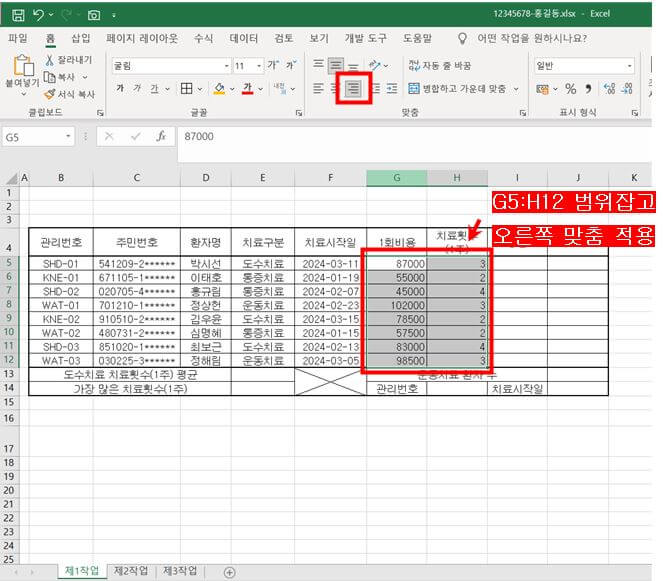Viewport: 663px width, 581px height.
Task: Switch to 삽입 ribbon tab
Action: 81,38
